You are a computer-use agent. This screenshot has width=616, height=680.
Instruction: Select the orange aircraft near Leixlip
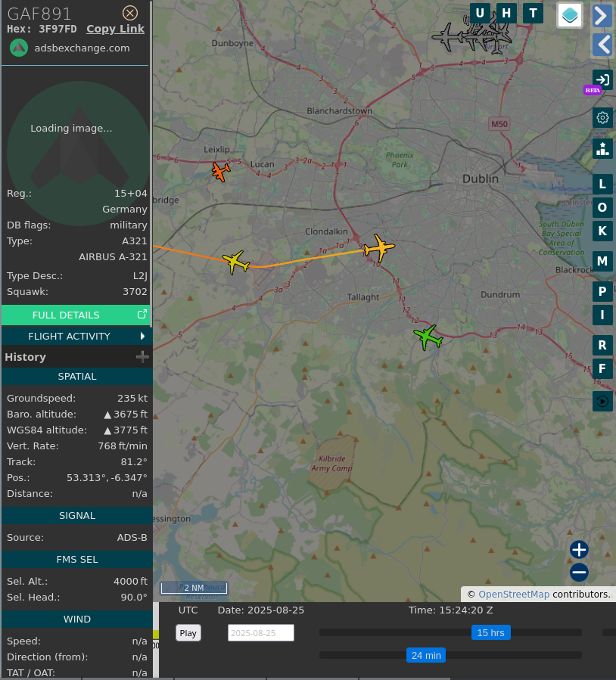[x=221, y=172]
